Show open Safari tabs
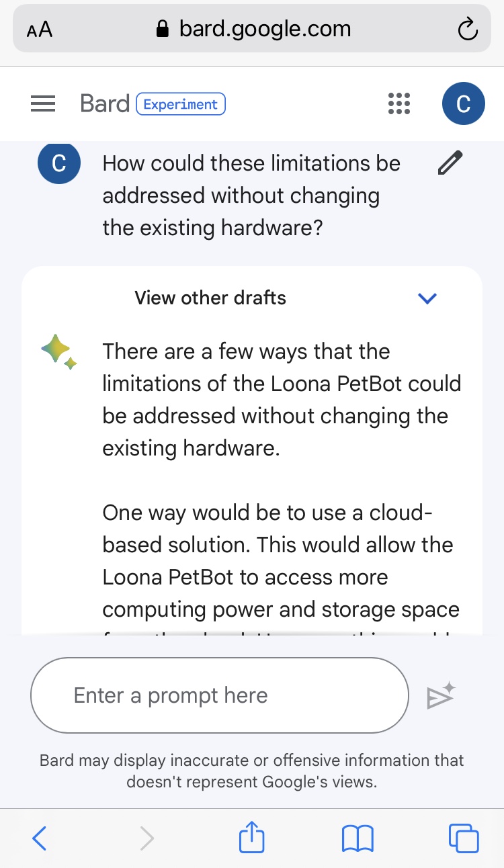 click(x=464, y=838)
